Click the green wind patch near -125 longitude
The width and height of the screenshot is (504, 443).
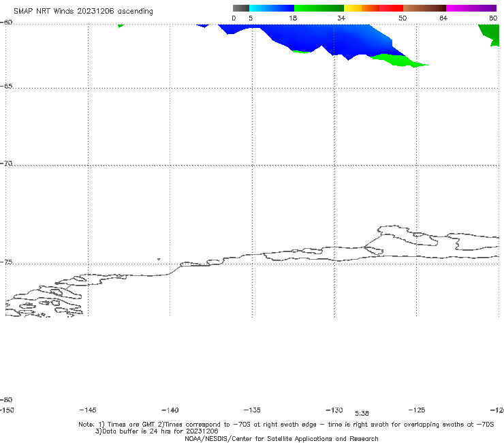(400, 61)
